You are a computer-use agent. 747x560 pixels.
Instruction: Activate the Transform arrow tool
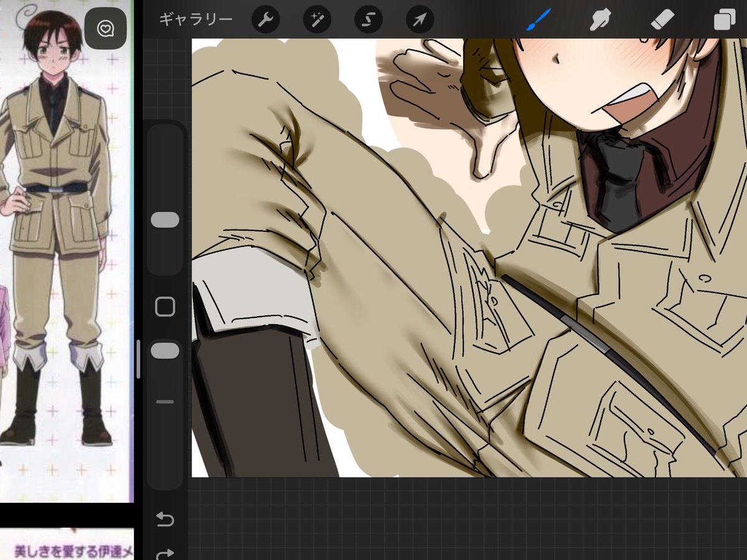click(x=420, y=21)
